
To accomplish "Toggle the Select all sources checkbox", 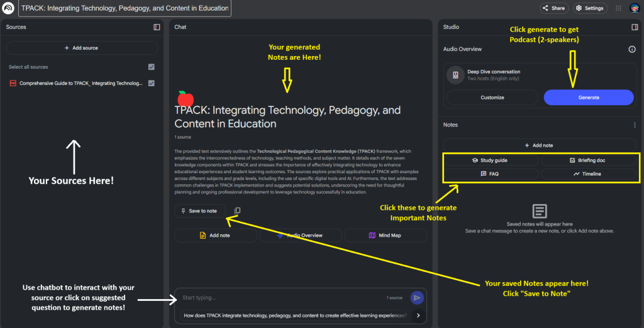I will 151,67.
